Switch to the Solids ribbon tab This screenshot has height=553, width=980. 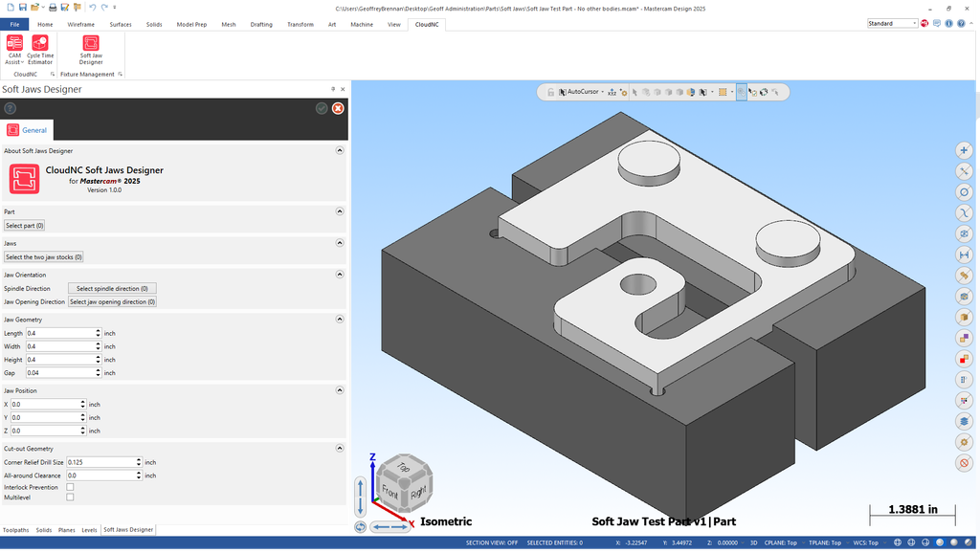(x=154, y=24)
